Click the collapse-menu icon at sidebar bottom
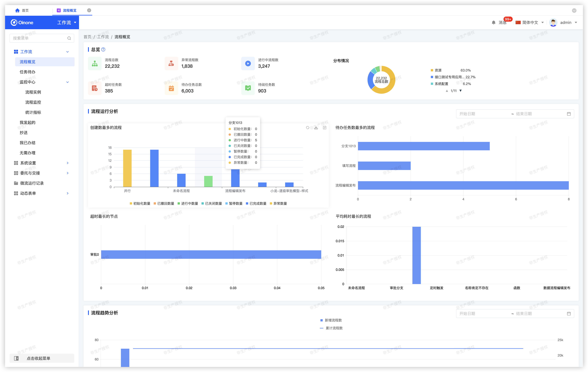This screenshot has width=588, height=372. [x=16, y=358]
